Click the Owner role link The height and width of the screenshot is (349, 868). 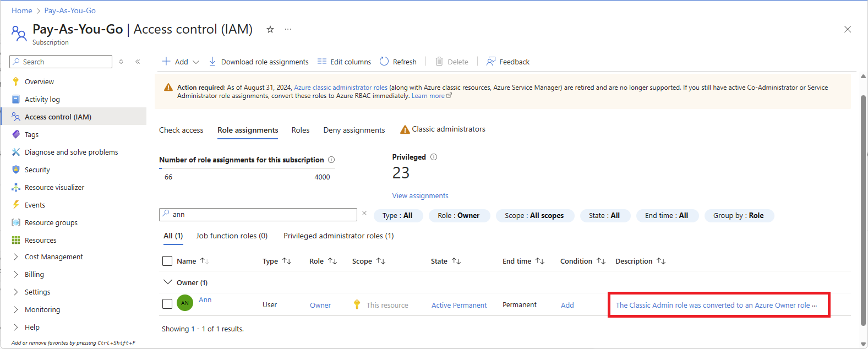click(x=320, y=306)
